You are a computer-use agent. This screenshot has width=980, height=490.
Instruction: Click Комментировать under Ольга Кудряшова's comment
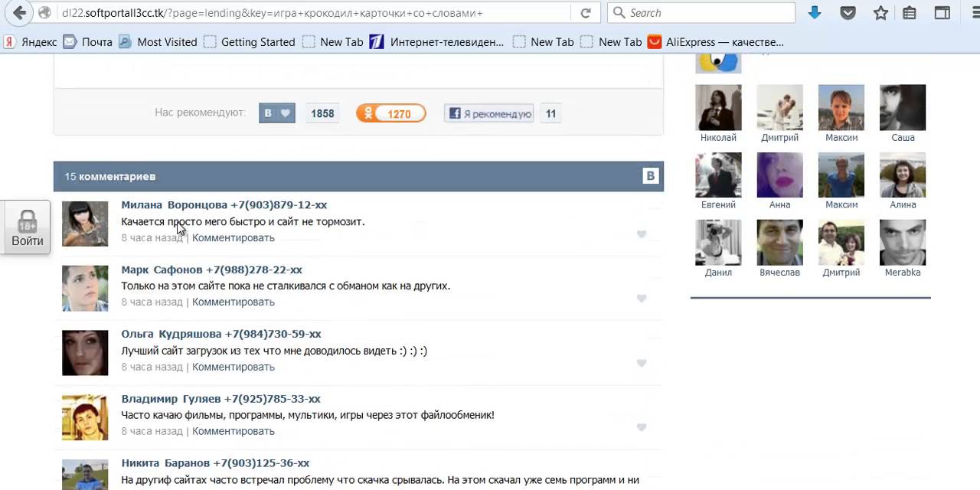tap(234, 367)
